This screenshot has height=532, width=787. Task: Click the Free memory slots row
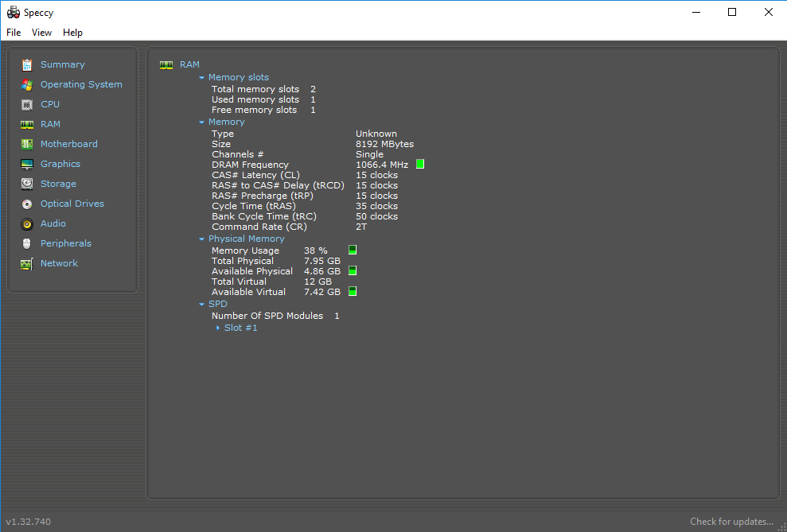(263, 110)
